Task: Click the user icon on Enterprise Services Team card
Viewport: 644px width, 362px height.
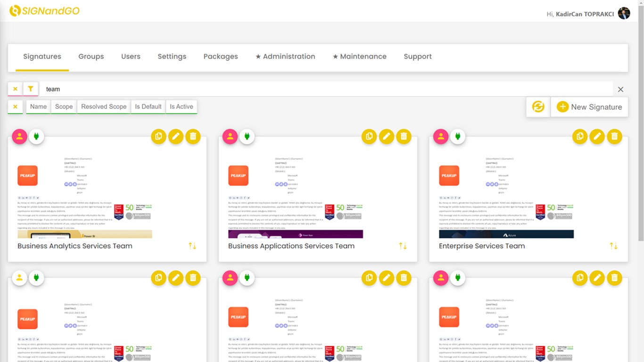Action: 441,137
